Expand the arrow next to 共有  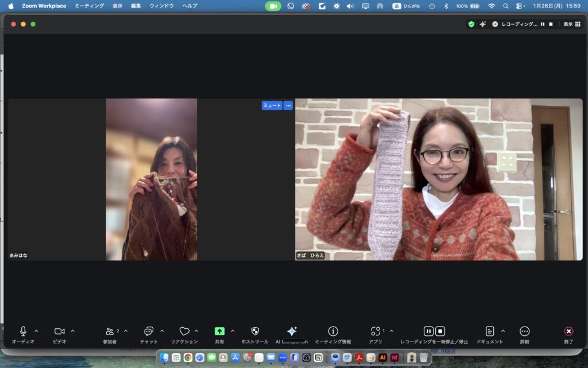[x=233, y=331]
